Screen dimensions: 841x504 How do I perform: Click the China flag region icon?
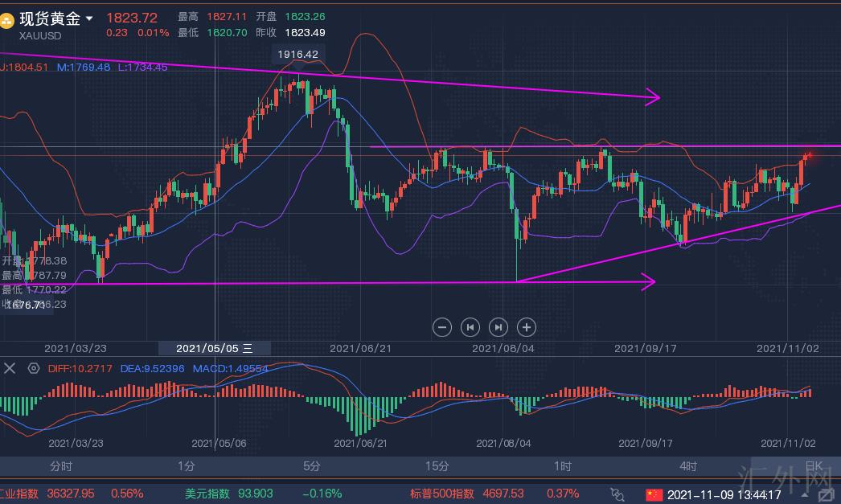click(x=654, y=494)
